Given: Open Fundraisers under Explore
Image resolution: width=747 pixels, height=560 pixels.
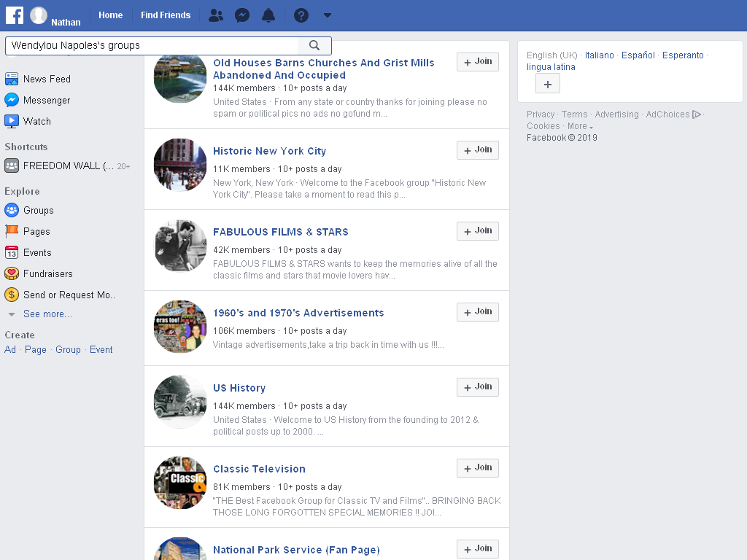Looking at the screenshot, I should [48, 274].
